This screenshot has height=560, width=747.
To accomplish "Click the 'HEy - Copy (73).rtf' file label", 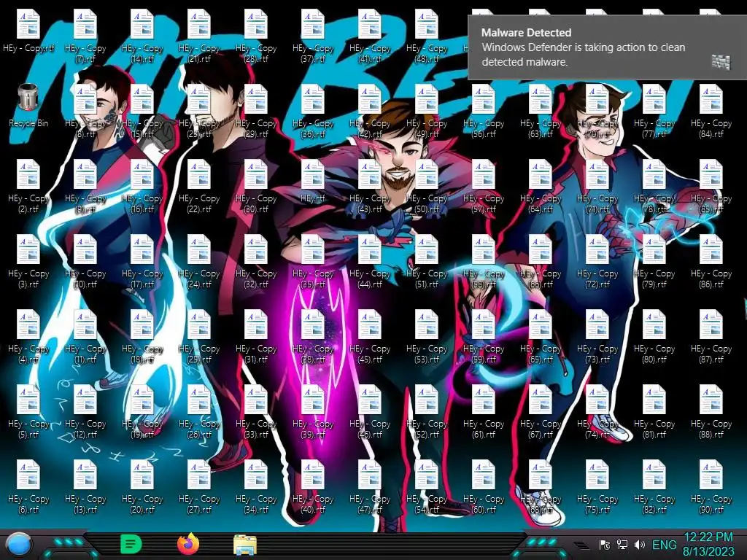I will tap(597, 354).
